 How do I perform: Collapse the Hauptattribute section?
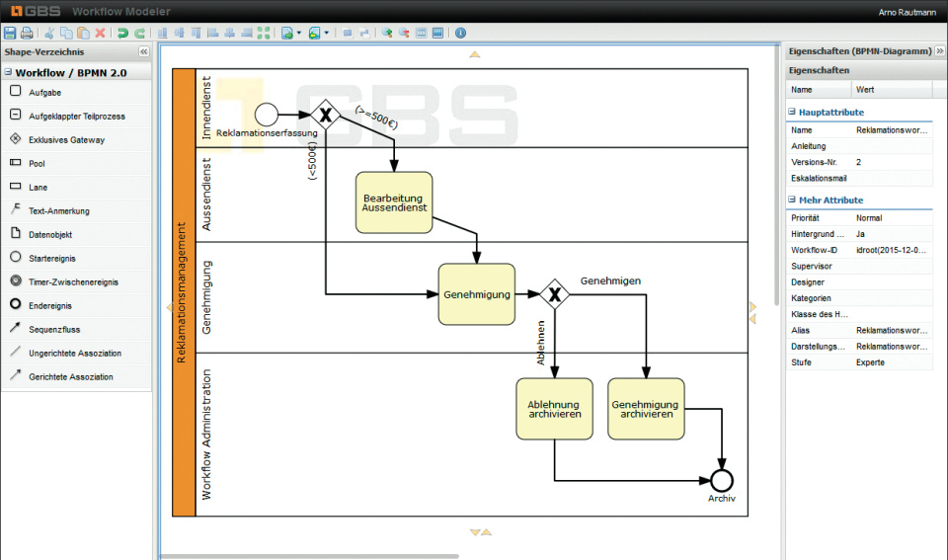click(x=791, y=113)
